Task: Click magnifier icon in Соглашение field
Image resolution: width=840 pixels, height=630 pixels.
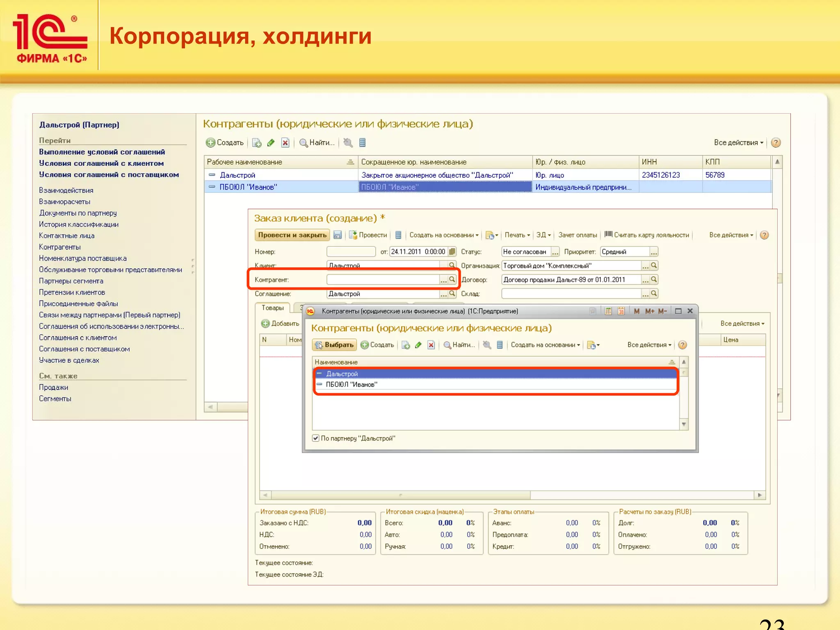Action: coord(452,293)
